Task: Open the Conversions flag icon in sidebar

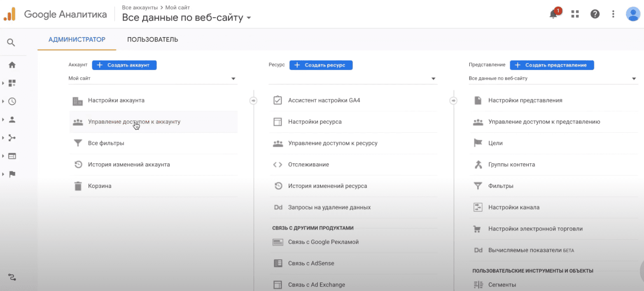Action: 12,174
